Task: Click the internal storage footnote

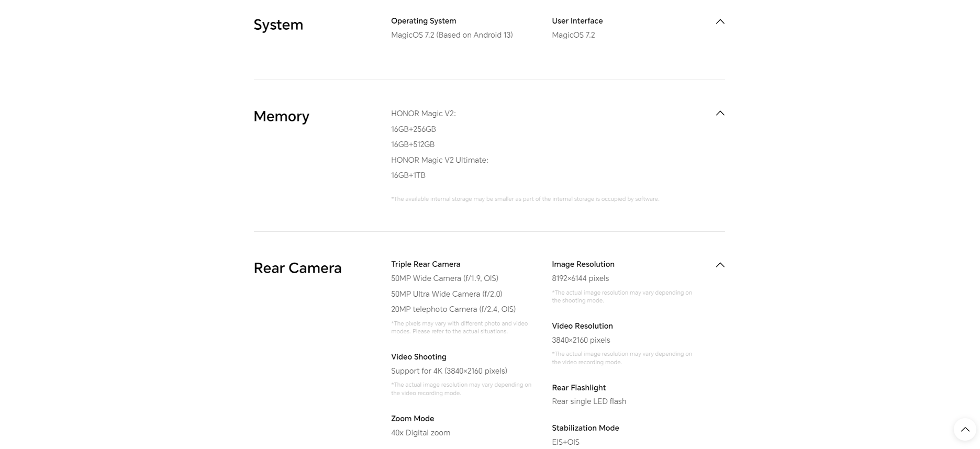Action: (525, 199)
